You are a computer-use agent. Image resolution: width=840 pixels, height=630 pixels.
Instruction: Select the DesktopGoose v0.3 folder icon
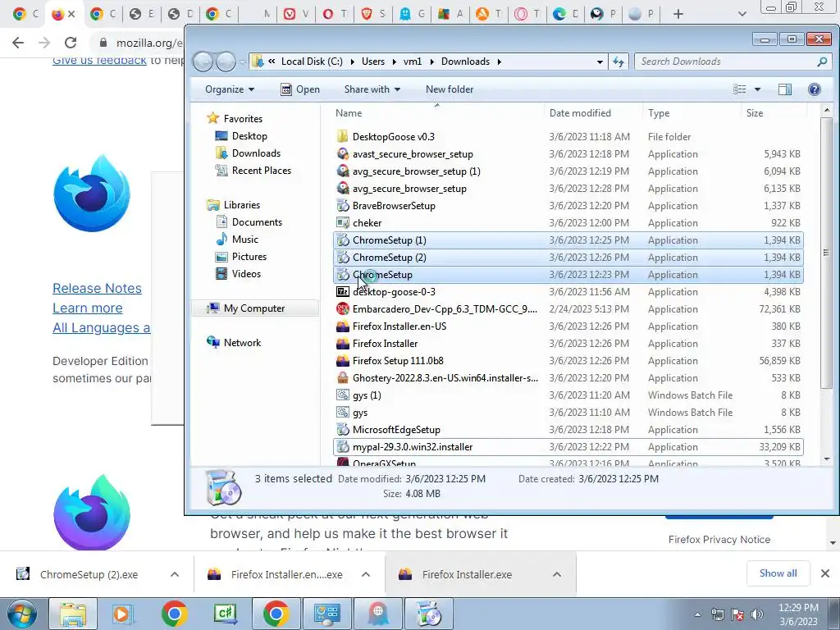pos(342,137)
